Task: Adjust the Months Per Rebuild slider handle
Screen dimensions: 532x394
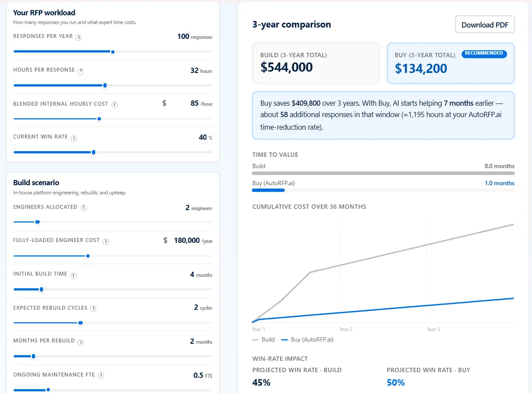Action: (34, 356)
